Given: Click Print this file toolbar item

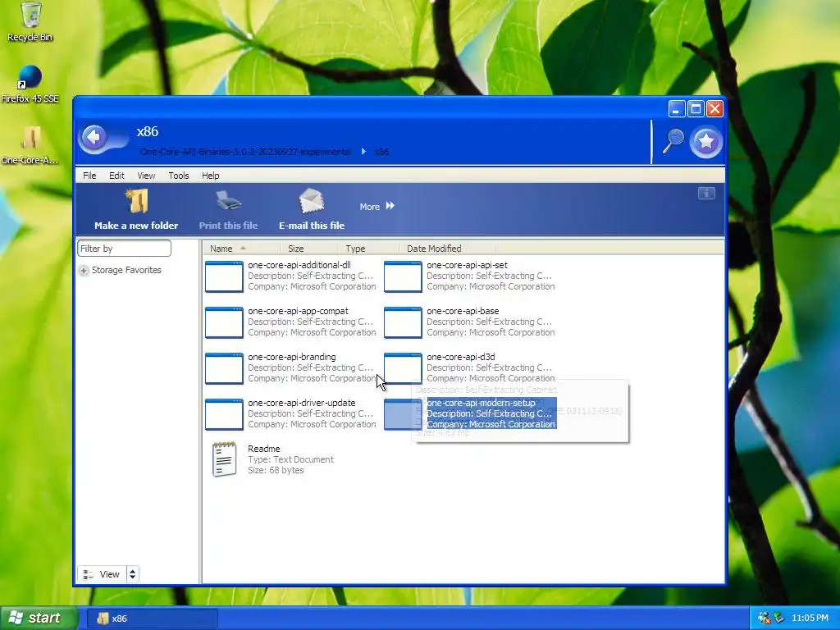Looking at the screenshot, I should 228,209.
